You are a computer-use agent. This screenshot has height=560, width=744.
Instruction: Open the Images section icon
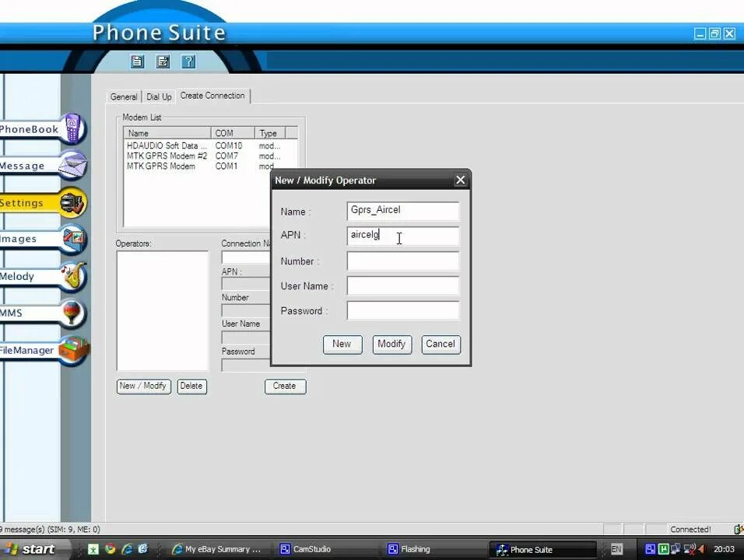[72, 239]
